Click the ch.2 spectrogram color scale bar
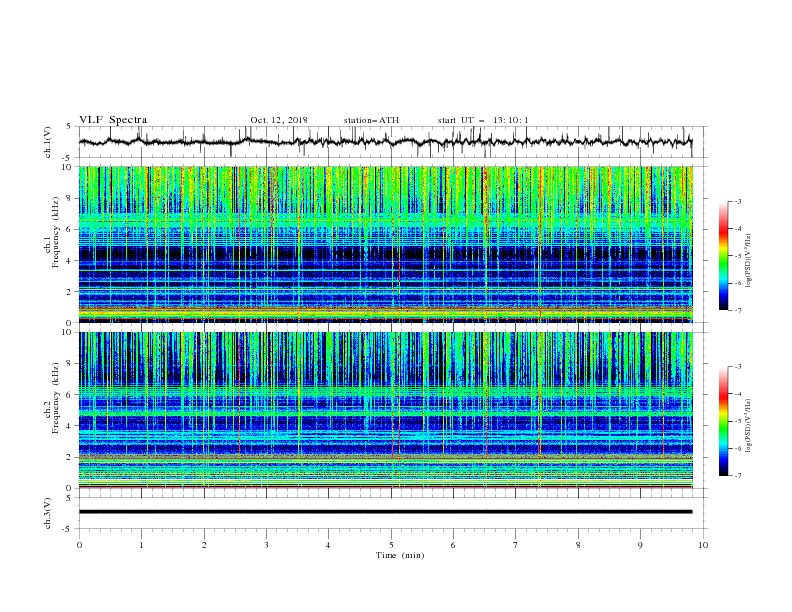The width and height of the screenshot is (792, 612). click(724, 421)
